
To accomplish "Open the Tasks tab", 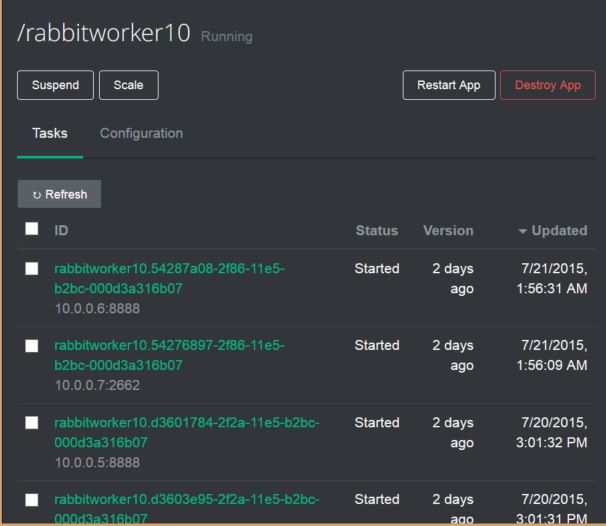I will pos(49,133).
